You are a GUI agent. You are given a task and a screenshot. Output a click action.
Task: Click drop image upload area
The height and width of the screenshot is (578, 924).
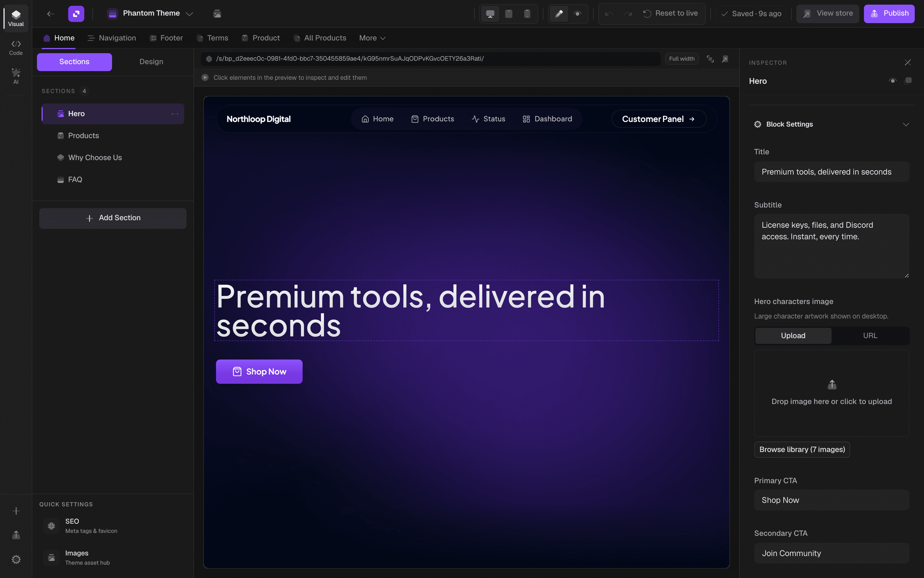832,393
